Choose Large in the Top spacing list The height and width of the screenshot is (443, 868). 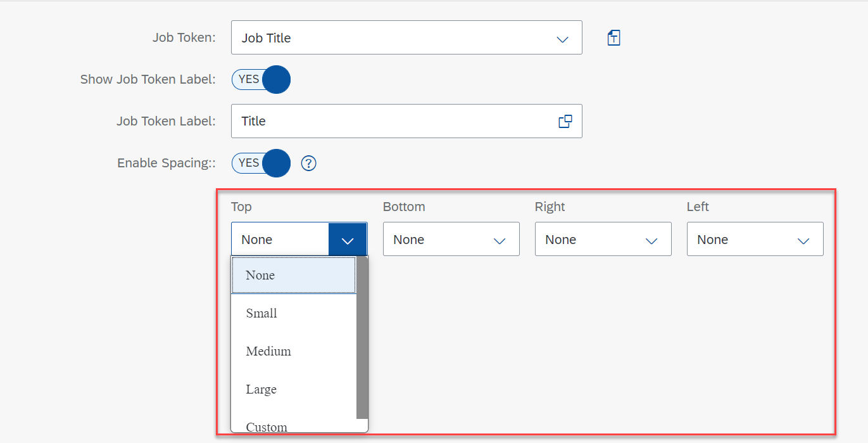click(294, 389)
